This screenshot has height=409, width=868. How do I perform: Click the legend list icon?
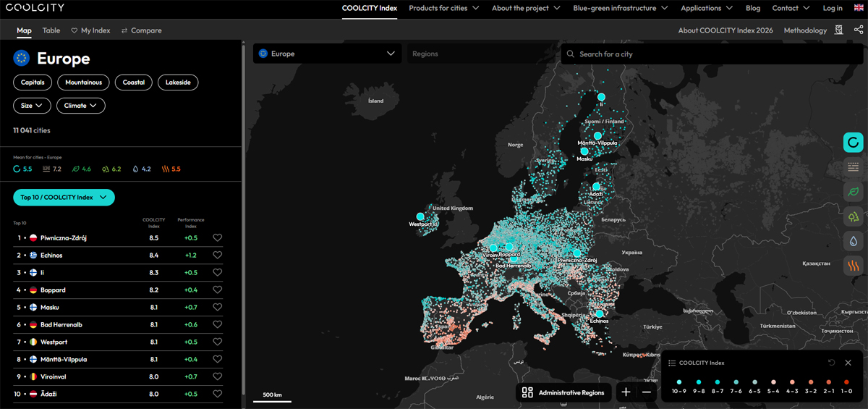tap(672, 363)
